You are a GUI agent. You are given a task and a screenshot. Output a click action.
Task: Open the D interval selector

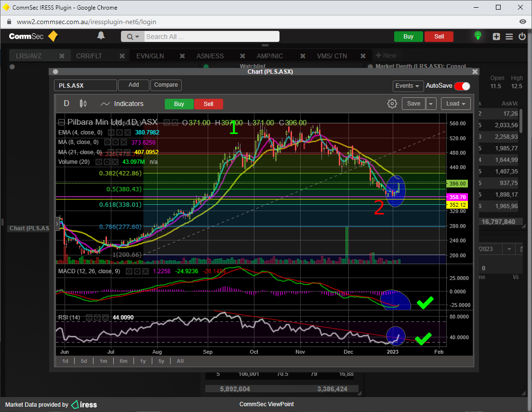66,104
